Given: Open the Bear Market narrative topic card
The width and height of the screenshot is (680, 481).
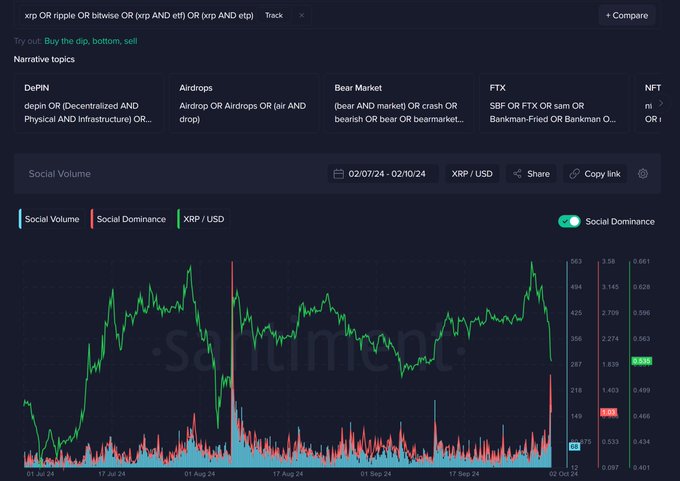Looking at the screenshot, I should tap(399, 103).
